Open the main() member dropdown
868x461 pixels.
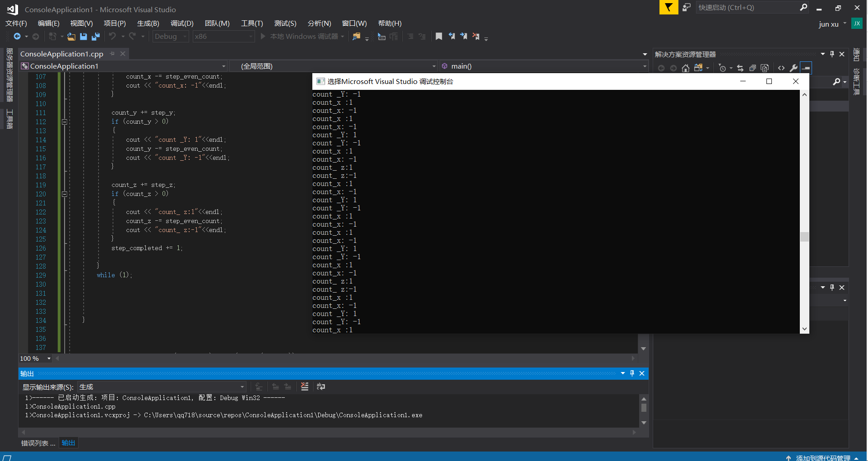coord(544,66)
